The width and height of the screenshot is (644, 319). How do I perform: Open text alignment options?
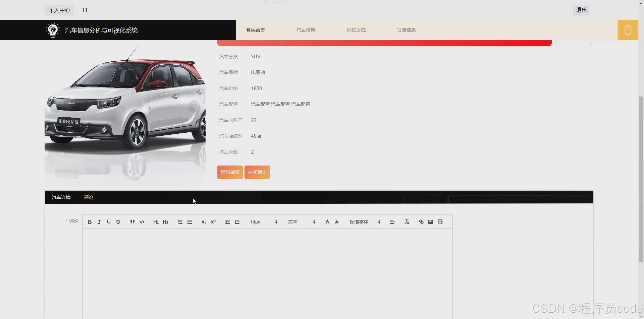(392, 222)
